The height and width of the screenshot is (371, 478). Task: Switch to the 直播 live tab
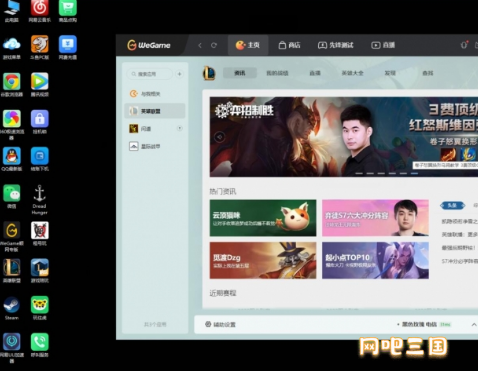(383, 45)
